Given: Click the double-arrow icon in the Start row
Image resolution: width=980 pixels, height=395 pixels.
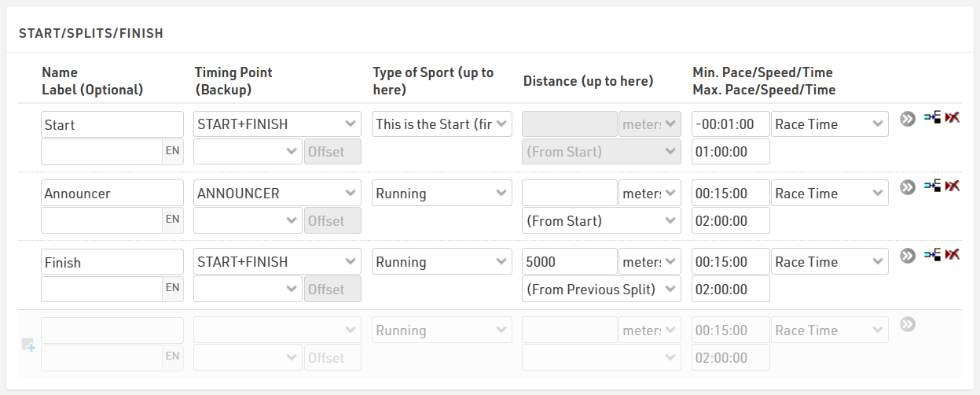Looking at the screenshot, I should point(908,119).
